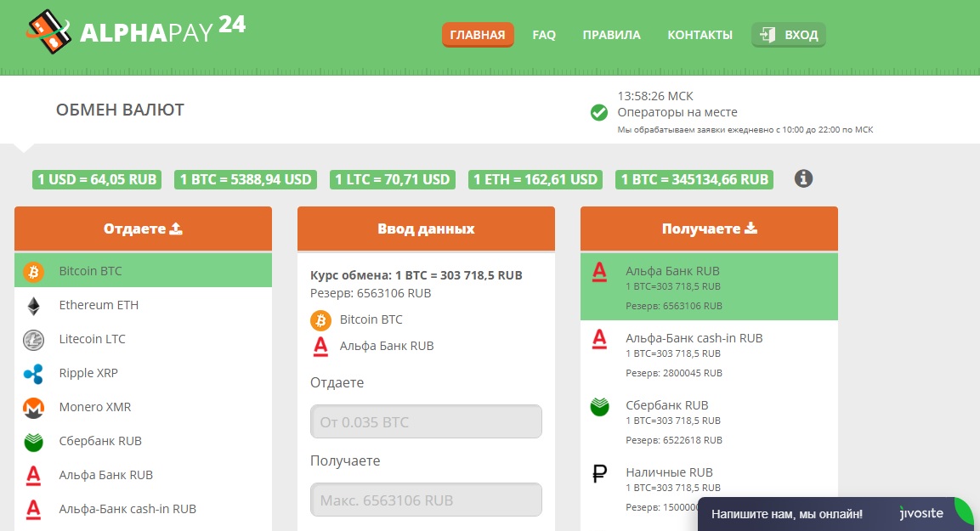Click Альфа Банк RUB icon in Получаете list
This screenshot has height=531, width=980.
(x=599, y=272)
